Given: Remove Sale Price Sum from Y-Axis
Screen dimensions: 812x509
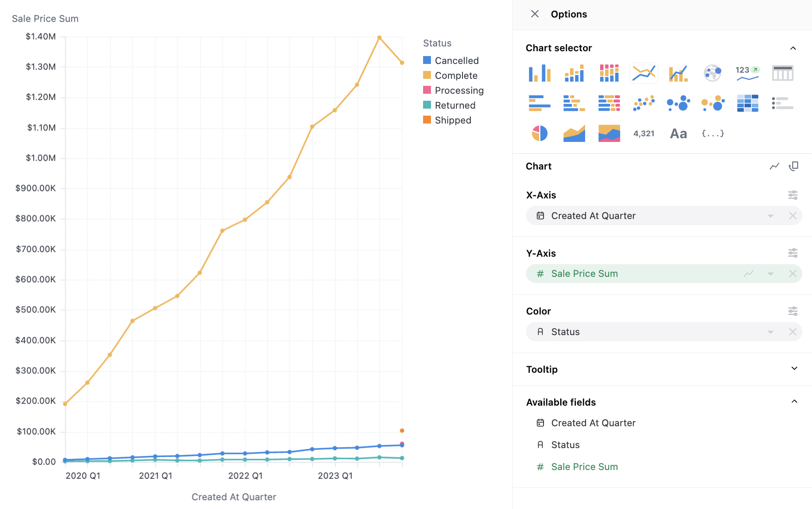Looking at the screenshot, I should [x=792, y=274].
